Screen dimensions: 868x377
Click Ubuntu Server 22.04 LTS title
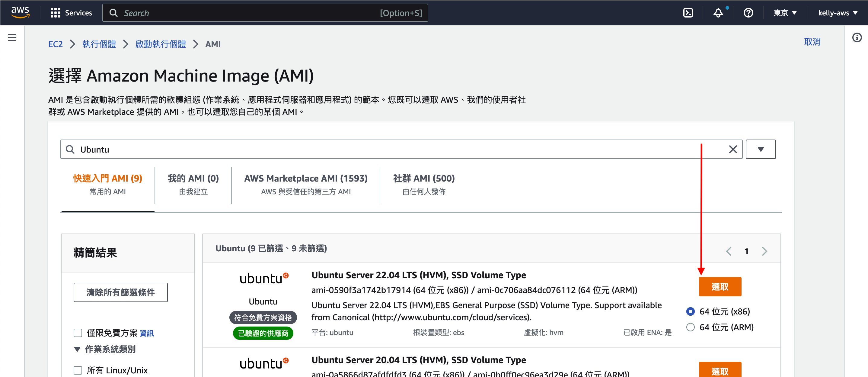click(419, 275)
